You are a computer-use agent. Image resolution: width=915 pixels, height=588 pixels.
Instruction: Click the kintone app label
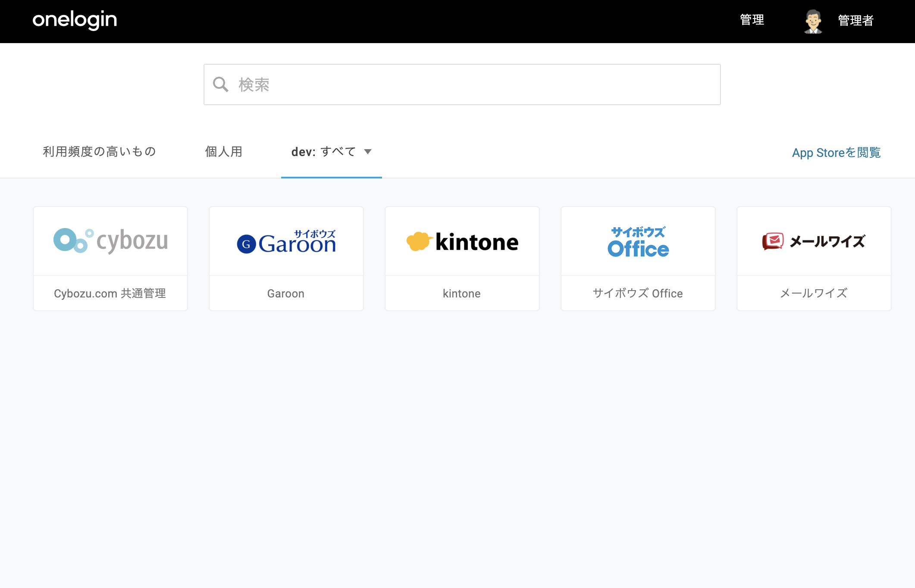(x=462, y=294)
